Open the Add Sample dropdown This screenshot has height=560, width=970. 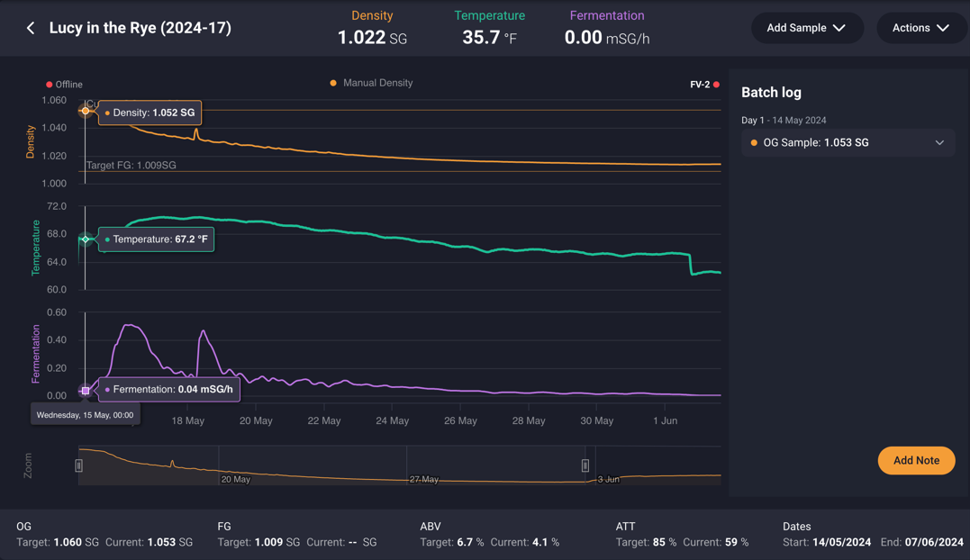[806, 28]
